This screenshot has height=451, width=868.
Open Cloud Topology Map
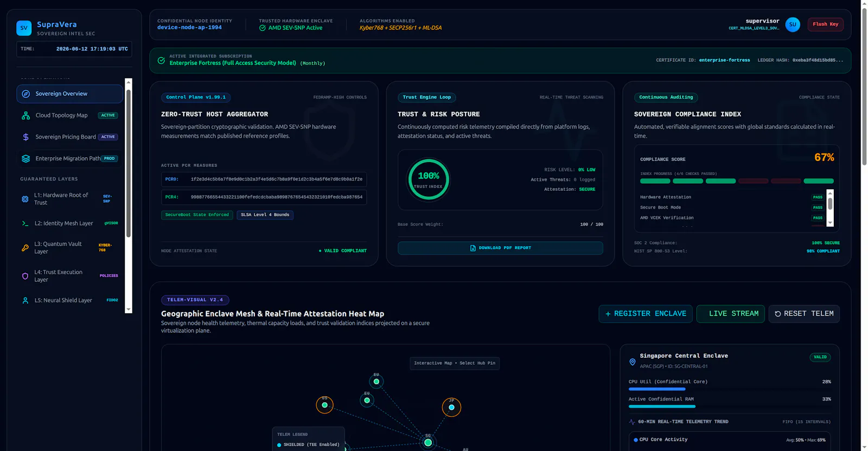coord(69,115)
